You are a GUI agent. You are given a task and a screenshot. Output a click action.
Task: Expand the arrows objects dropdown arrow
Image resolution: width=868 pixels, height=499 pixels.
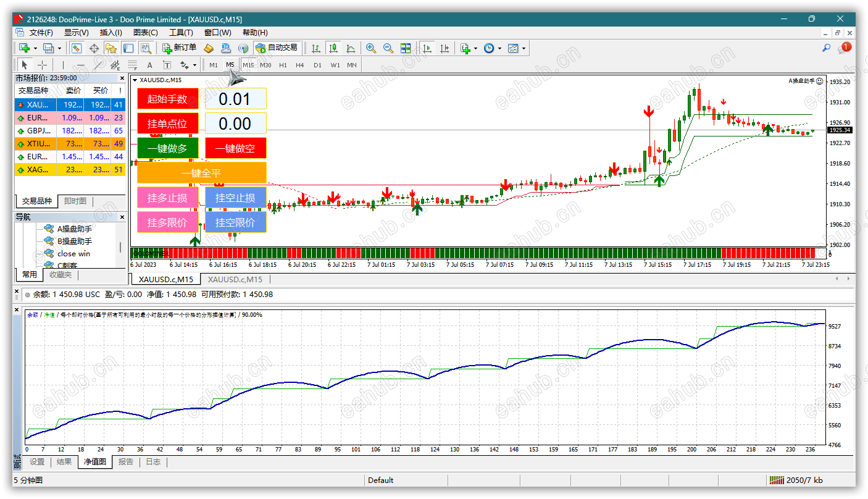point(194,65)
